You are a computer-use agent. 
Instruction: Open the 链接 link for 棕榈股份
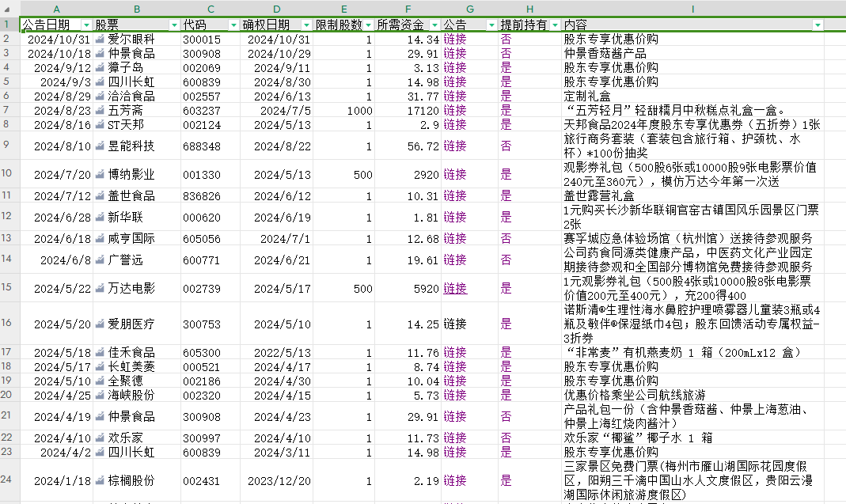pos(455,480)
